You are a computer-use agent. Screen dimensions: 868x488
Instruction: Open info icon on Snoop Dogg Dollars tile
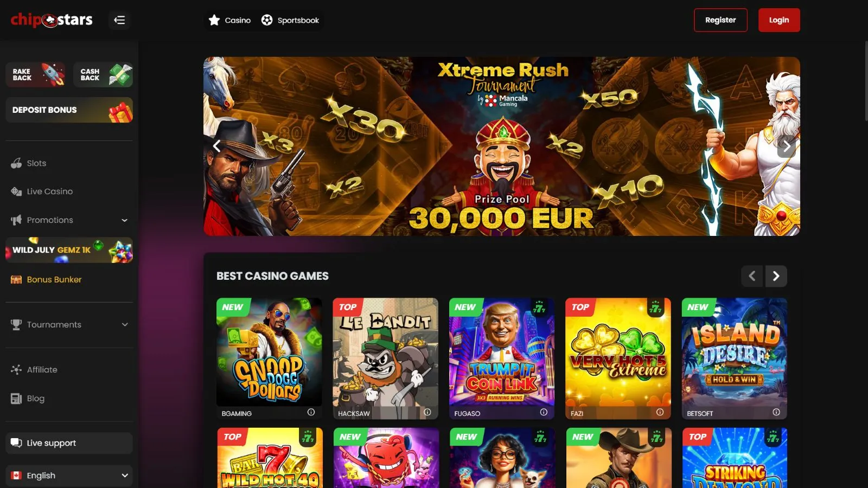[x=311, y=412]
